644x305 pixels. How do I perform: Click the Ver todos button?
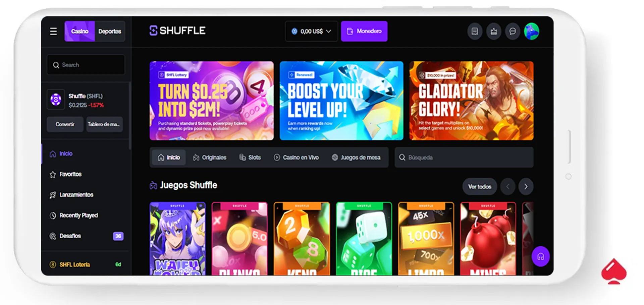point(480,187)
